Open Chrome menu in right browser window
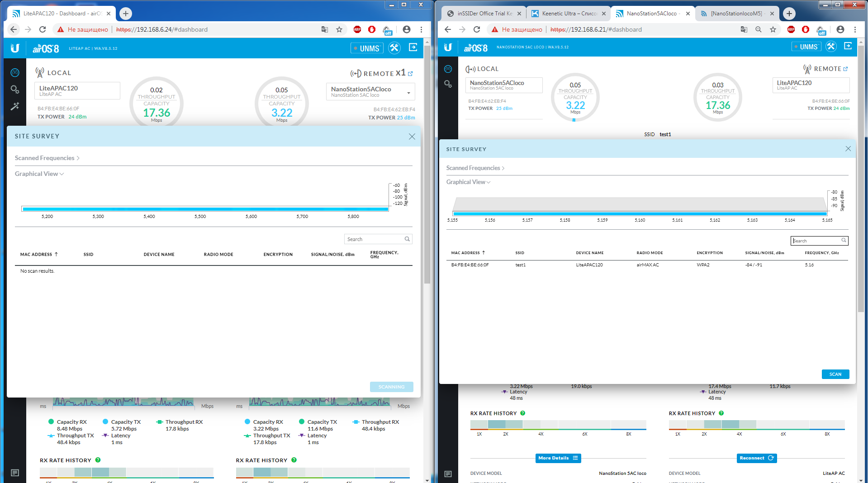This screenshot has height=483, width=868. tap(855, 29)
